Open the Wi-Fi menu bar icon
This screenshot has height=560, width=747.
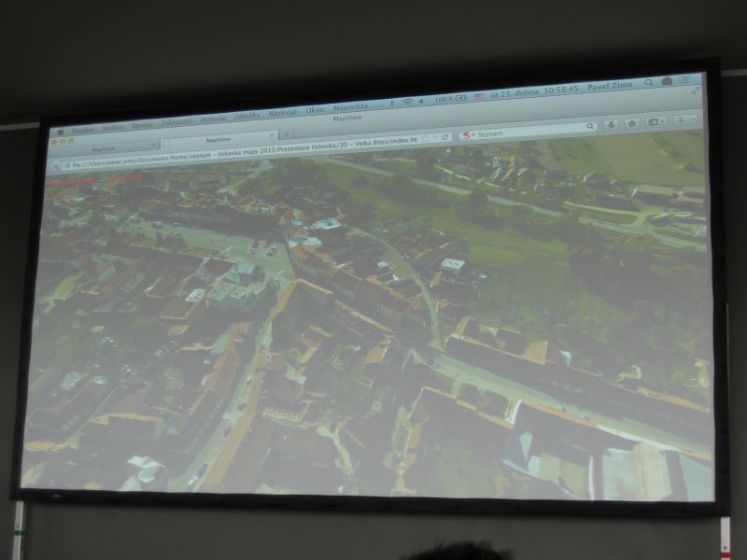tap(408, 99)
